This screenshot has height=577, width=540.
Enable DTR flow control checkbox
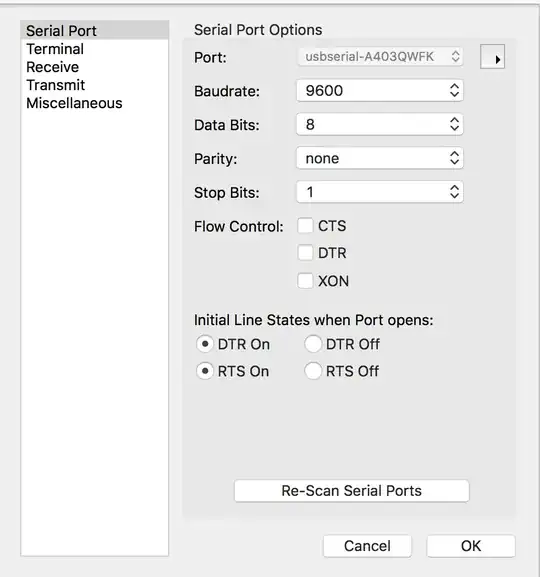click(305, 253)
